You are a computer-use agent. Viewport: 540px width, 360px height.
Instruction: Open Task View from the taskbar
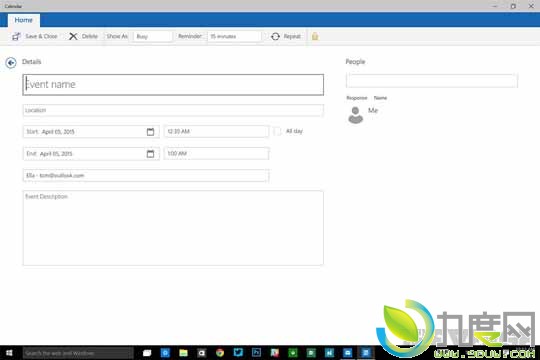[147, 353]
